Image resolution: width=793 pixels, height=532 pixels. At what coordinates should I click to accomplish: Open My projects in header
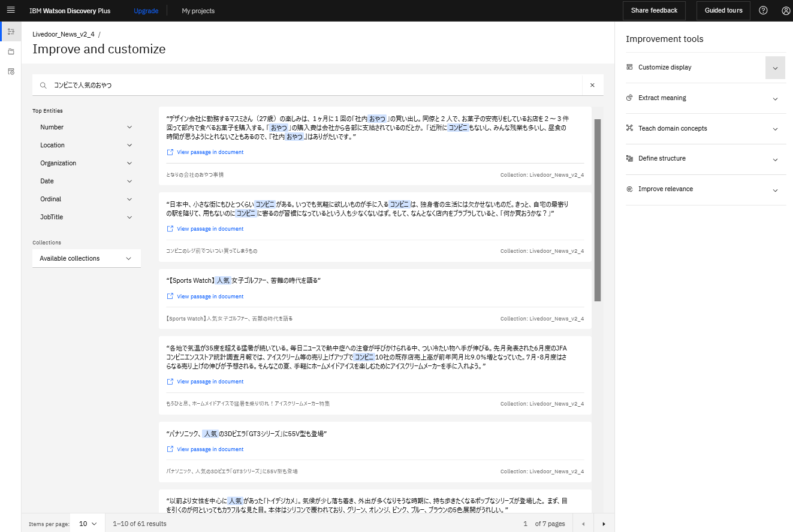pyautogui.click(x=198, y=11)
